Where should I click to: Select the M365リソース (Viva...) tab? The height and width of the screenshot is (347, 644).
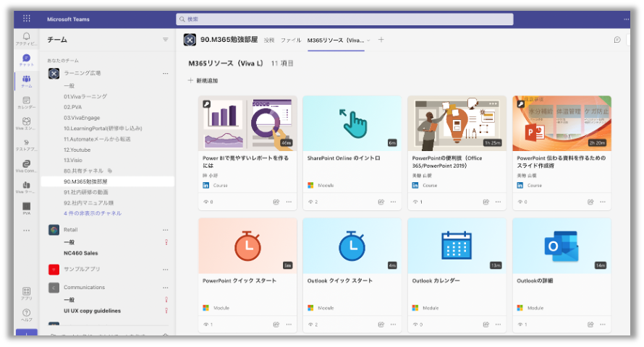[336, 40]
